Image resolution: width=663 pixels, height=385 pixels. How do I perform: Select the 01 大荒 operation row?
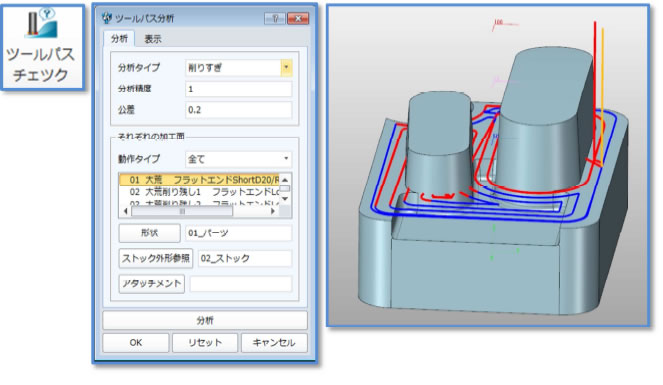199,180
